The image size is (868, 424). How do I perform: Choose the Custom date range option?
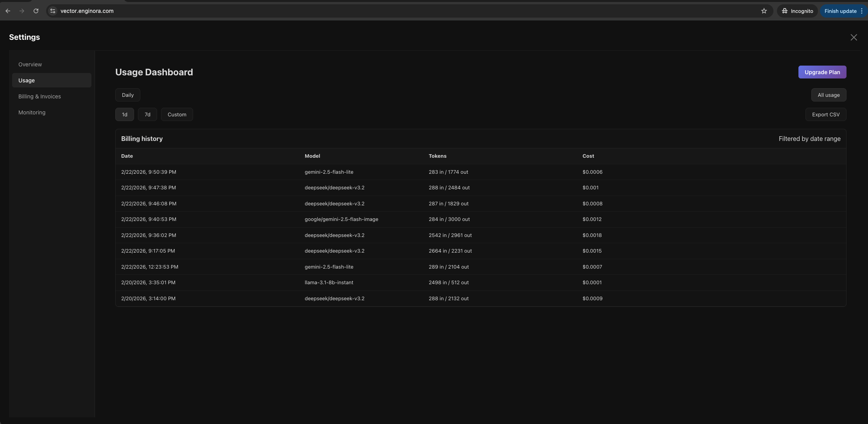[177, 114]
